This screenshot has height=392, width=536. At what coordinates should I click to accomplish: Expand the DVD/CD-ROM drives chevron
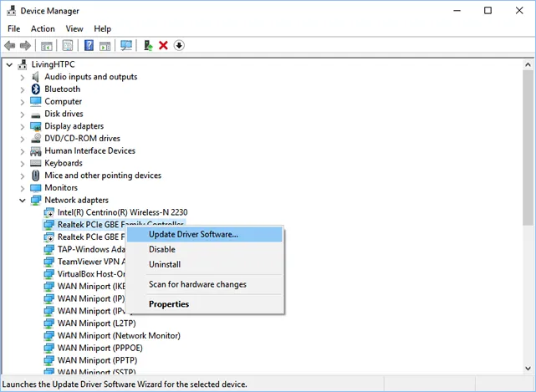[x=23, y=139]
